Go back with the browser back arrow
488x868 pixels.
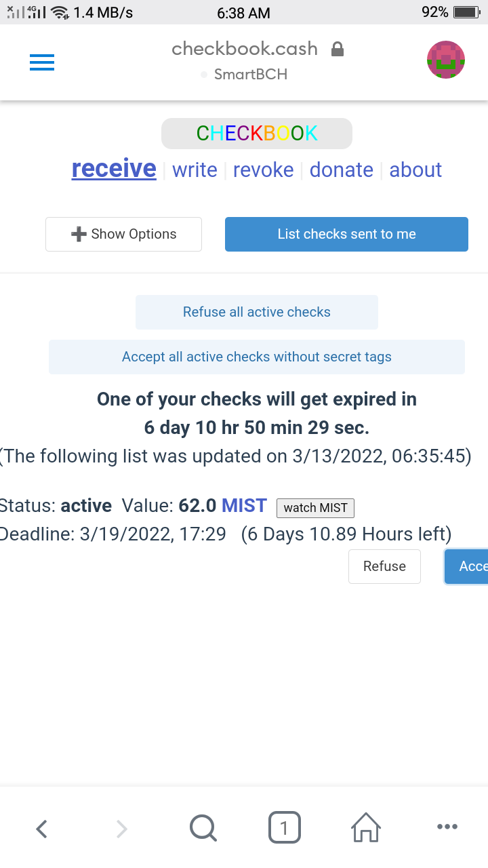point(41,828)
